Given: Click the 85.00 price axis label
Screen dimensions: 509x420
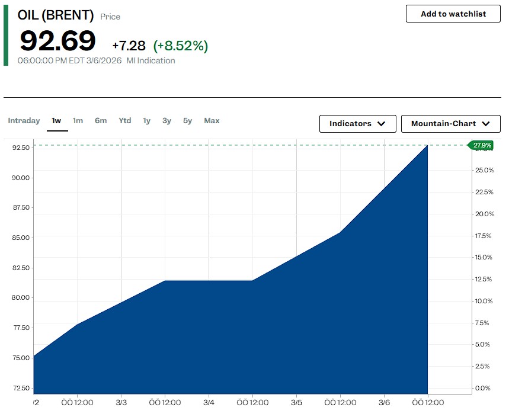Looking at the screenshot, I should (x=21, y=238).
